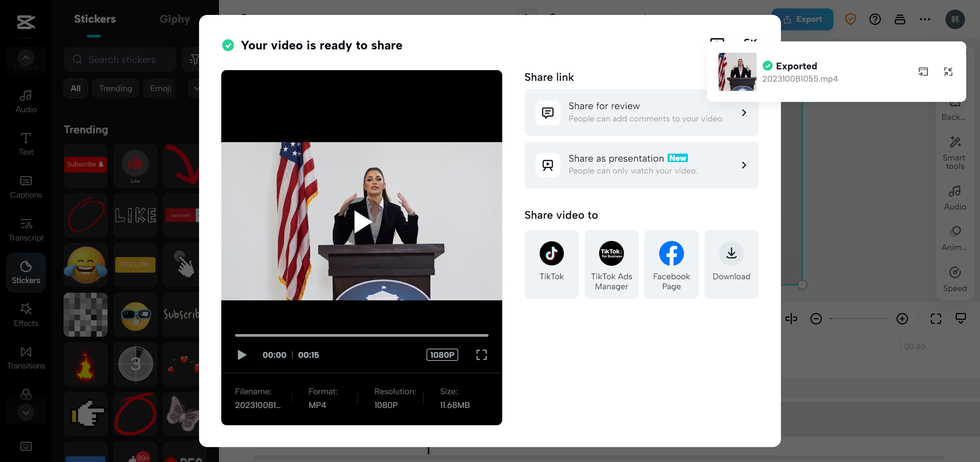Click the video progress bar

[361, 335]
